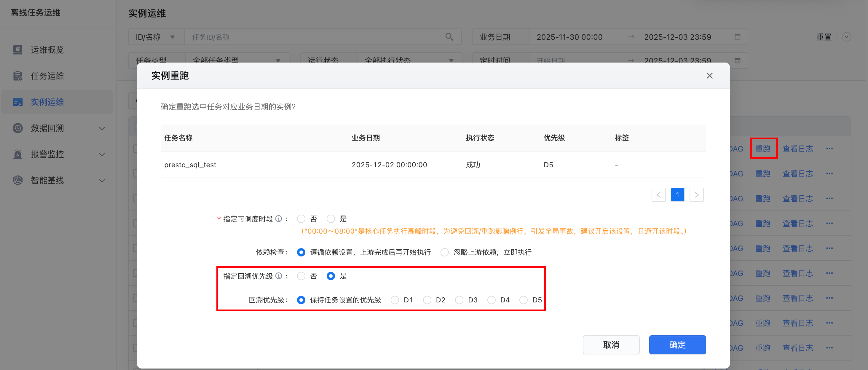Screen dimensions: 868x370
Task: Click the 任务运维 sidebar icon
Action: click(x=17, y=76)
